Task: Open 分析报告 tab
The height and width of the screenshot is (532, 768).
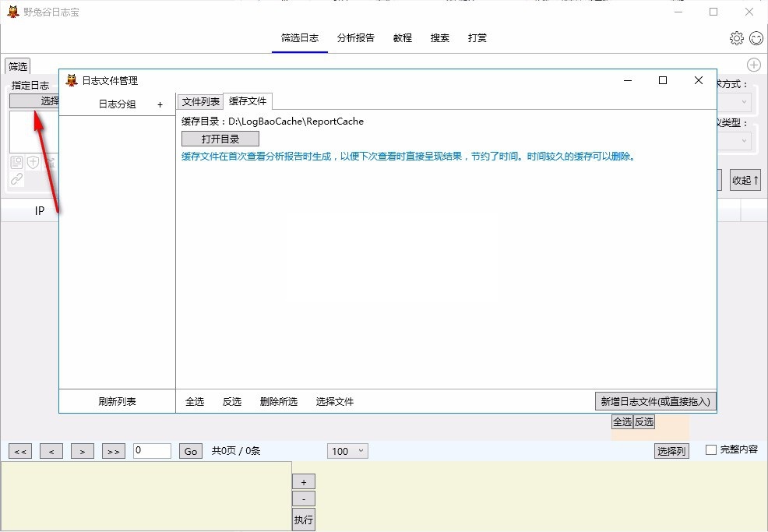Action: point(356,37)
